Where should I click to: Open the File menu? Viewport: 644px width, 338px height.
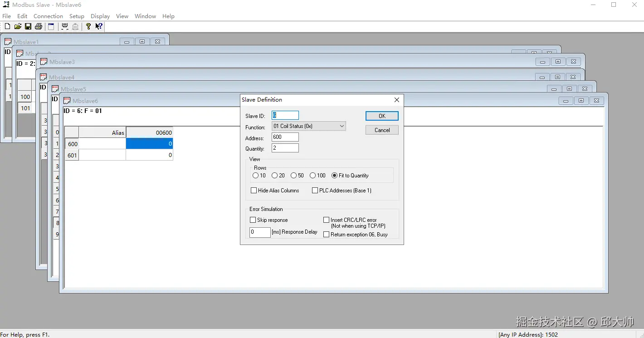(6, 16)
